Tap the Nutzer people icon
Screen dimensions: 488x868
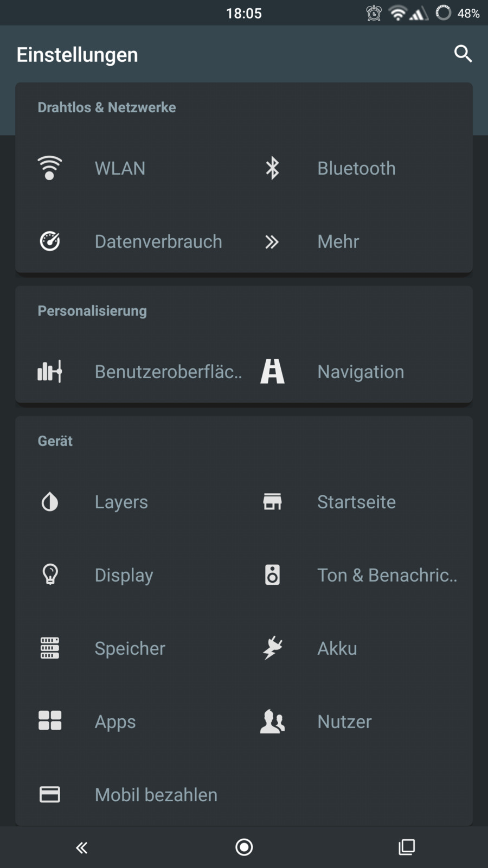[x=272, y=722]
